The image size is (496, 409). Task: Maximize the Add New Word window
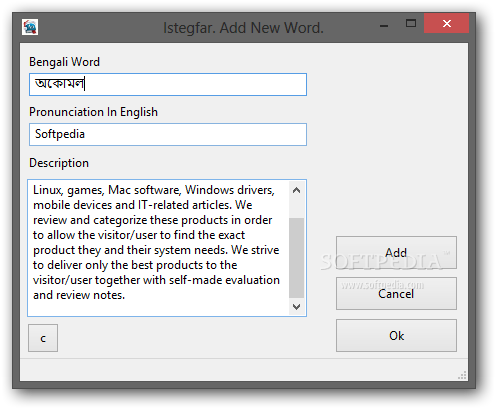click(411, 23)
